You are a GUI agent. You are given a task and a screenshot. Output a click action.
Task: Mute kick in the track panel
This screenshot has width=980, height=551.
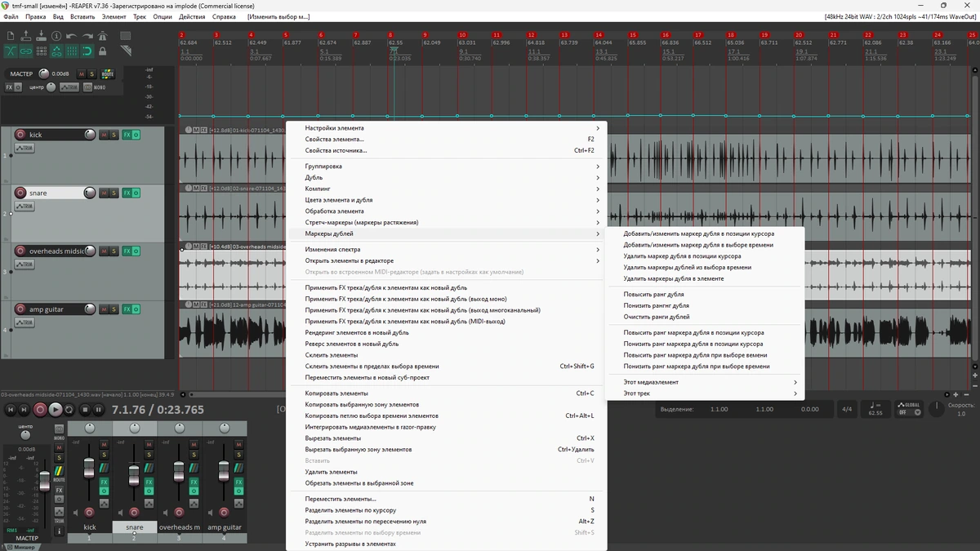104,135
